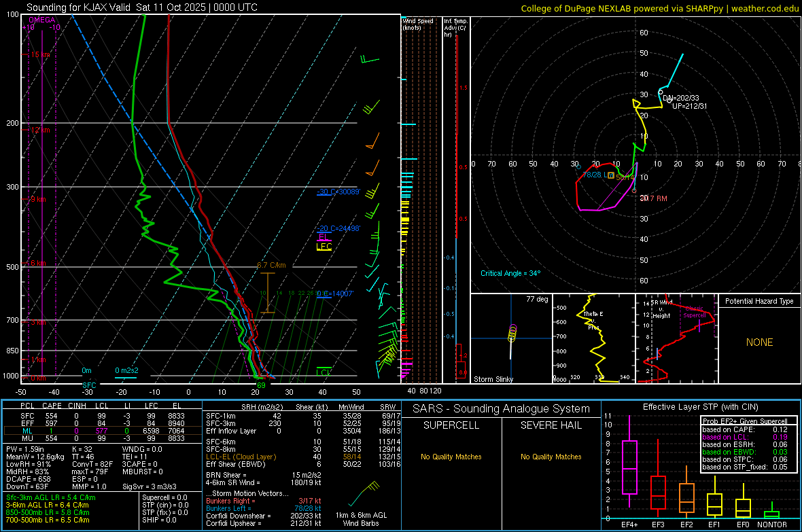Image resolution: width=802 pixels, height=532 pixels.
Task: Click the 'TEI = 11' value
Action: pyautogui.click(x=135, y=457)
